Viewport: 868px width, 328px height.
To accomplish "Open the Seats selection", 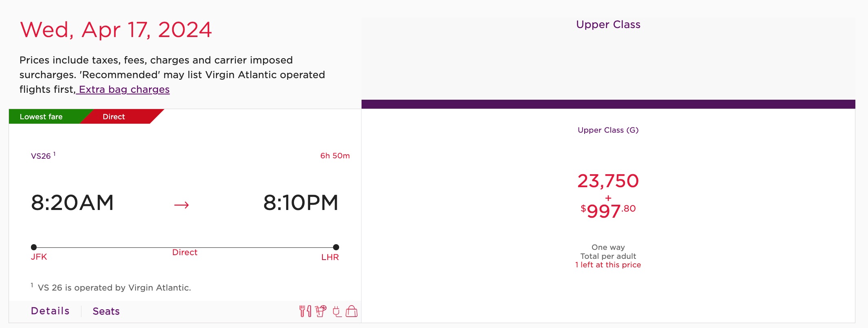I will (x=105, y=311).
